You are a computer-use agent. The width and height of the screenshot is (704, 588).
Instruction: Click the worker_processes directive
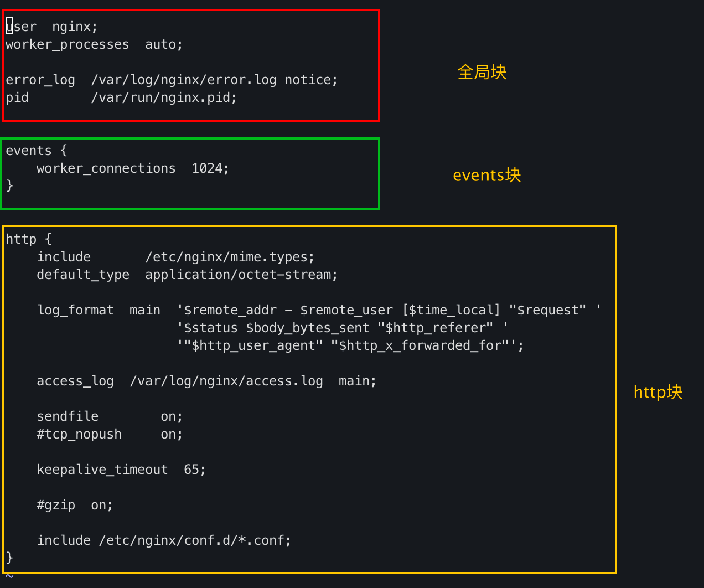tap(67, 44)
